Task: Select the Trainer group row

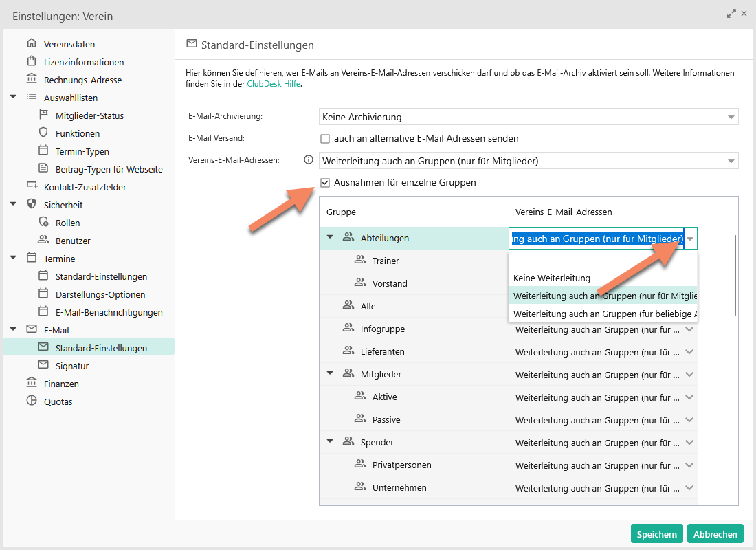Action: (x=414, y=261)
